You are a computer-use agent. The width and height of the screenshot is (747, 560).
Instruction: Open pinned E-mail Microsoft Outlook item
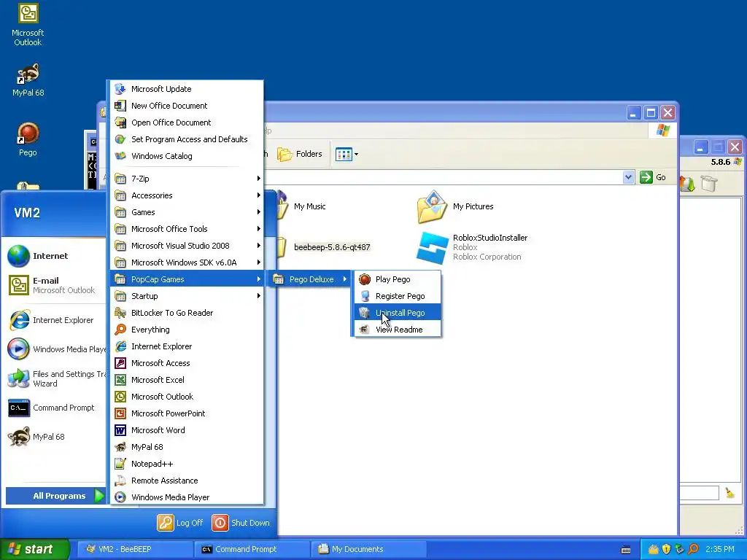pos(55,285)
